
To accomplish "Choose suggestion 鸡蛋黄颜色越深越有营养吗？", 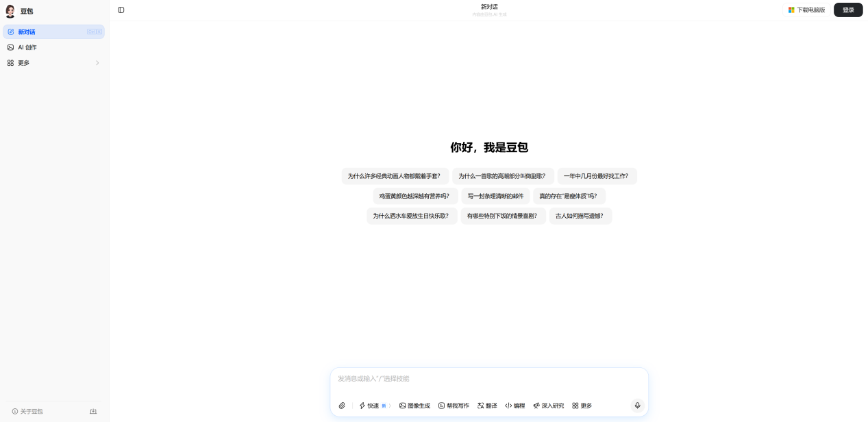I will point(415,196).
